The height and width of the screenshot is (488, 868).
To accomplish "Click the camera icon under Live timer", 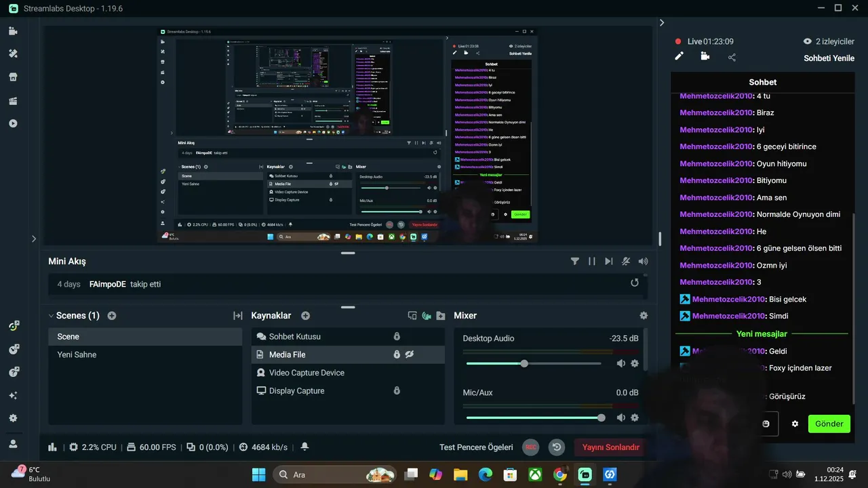I will 705,57.
